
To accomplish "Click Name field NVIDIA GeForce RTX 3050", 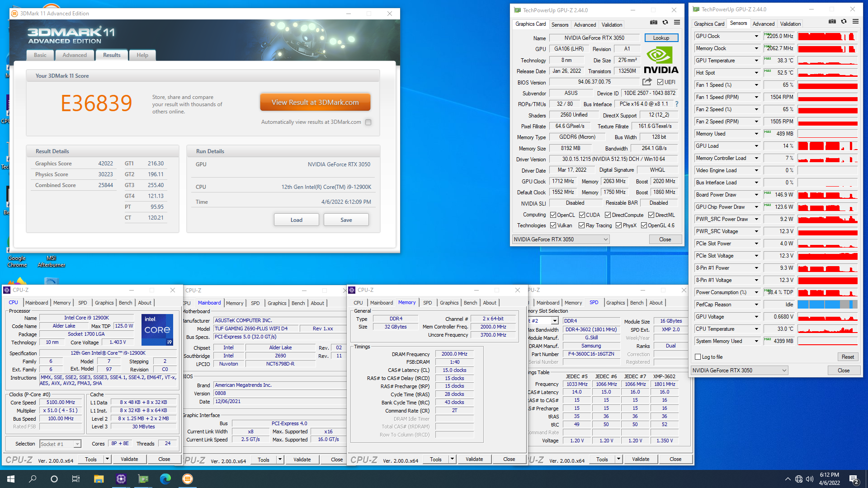I will point(594,38).
